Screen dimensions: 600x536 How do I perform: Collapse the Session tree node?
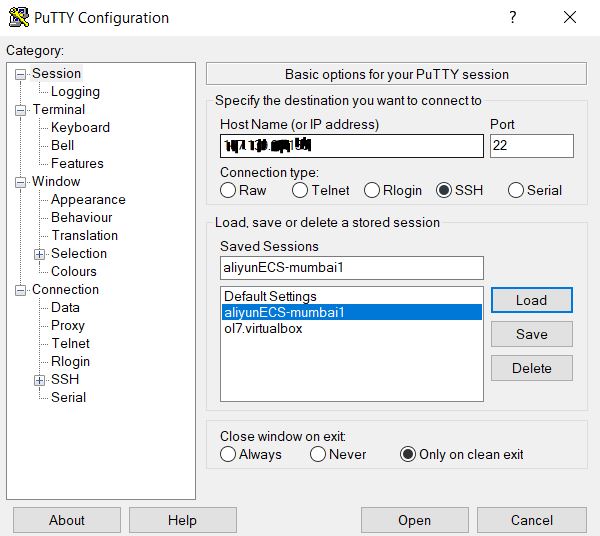[x=20, y=74]
